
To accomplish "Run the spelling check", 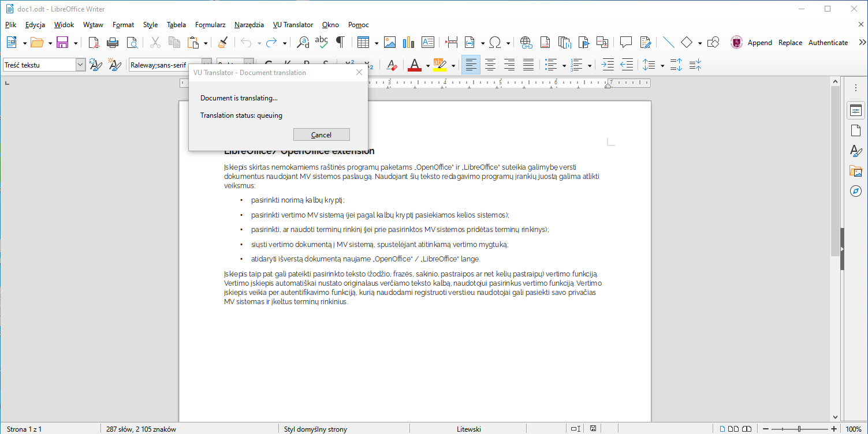I will pyautogui.click(x=322, y=42).
